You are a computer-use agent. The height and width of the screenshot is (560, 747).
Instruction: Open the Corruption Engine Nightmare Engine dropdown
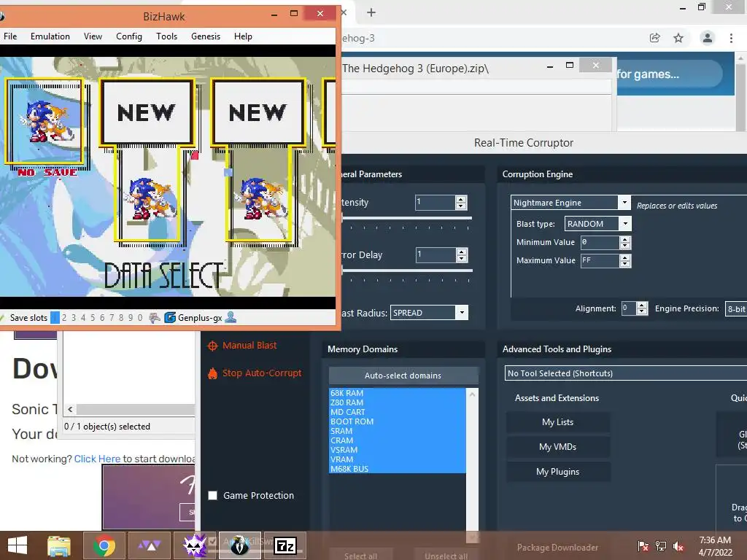pos(624,203)
